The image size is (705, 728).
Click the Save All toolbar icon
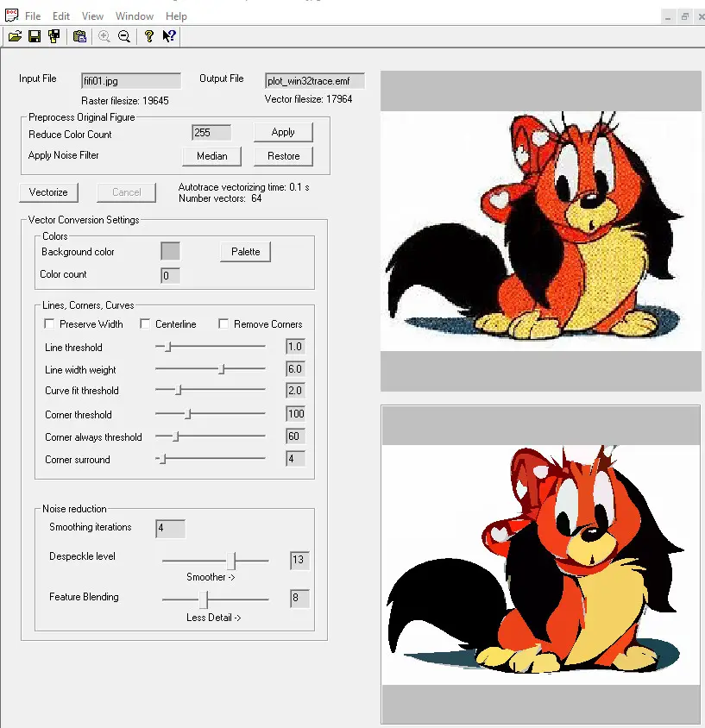pyautogui.click(x=54, y=36)
